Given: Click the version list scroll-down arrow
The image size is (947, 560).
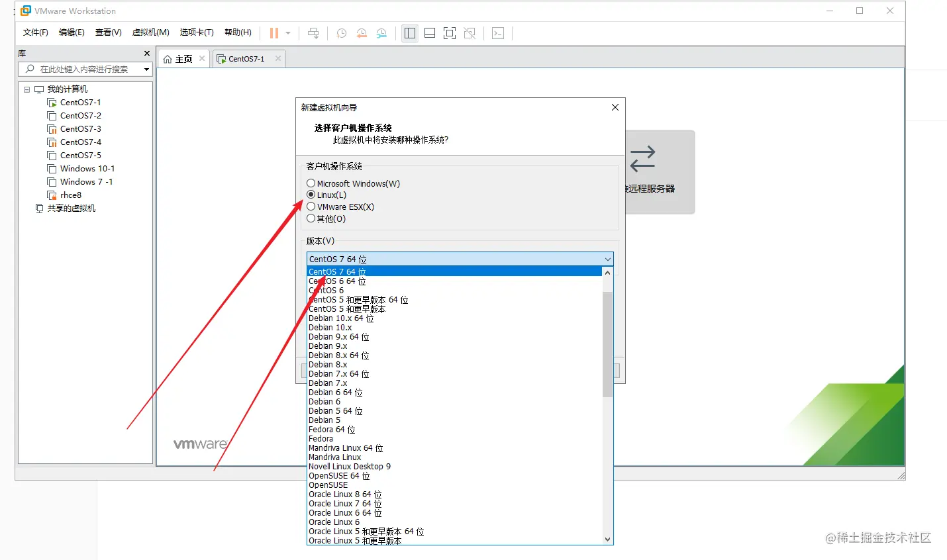Looking at the screenshot, I should coord(607,539).
